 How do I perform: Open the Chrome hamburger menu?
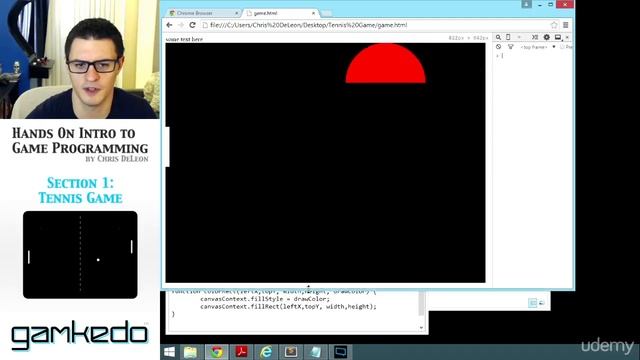coord(566,25)
